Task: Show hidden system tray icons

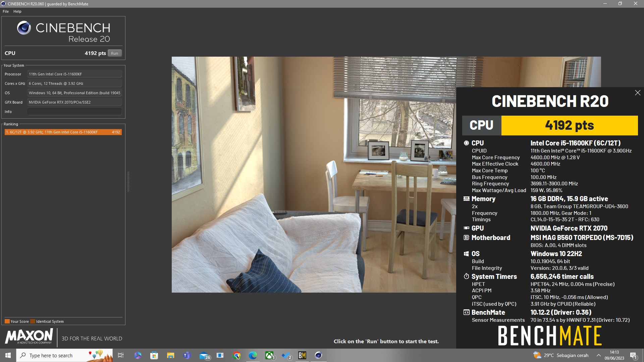Action: (598, 355)
